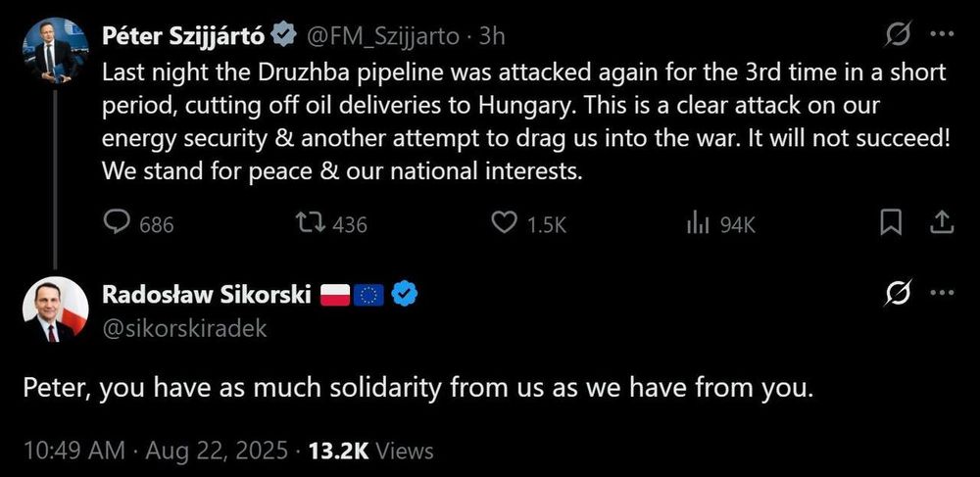
Task: Click the reply icon with 686 comments
Action: coord(118,223)
